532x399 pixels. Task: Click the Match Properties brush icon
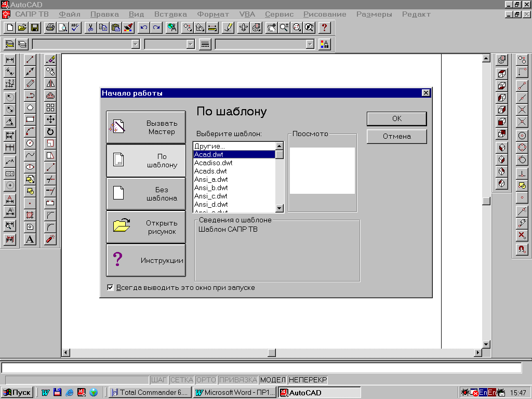point(128,28)
